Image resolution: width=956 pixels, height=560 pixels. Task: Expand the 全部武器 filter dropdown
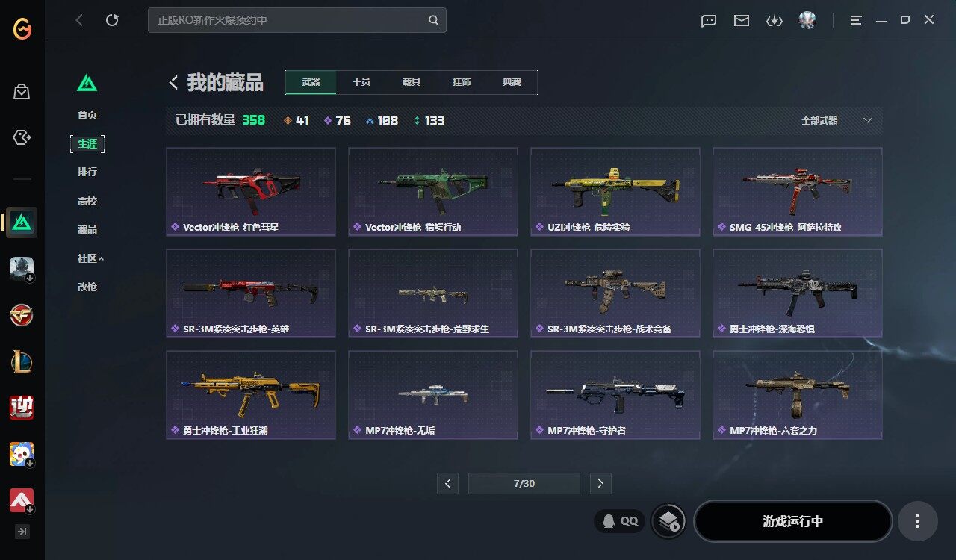click(836, 120)
